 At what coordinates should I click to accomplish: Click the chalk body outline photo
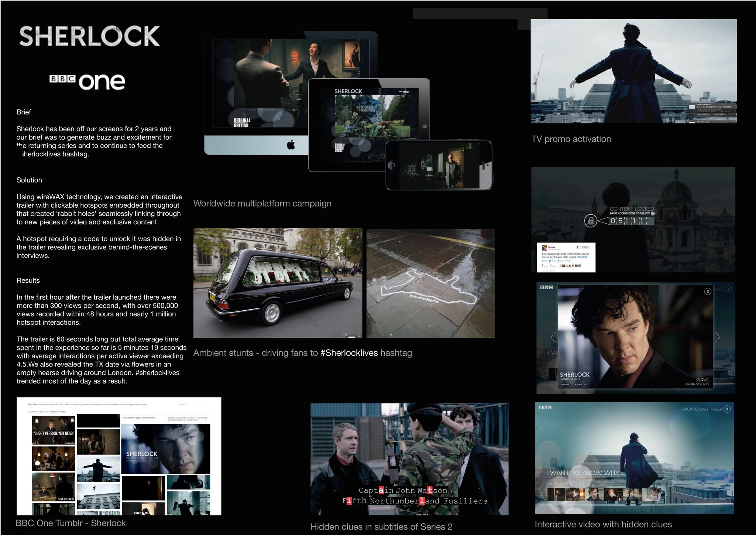pos(431,283)
